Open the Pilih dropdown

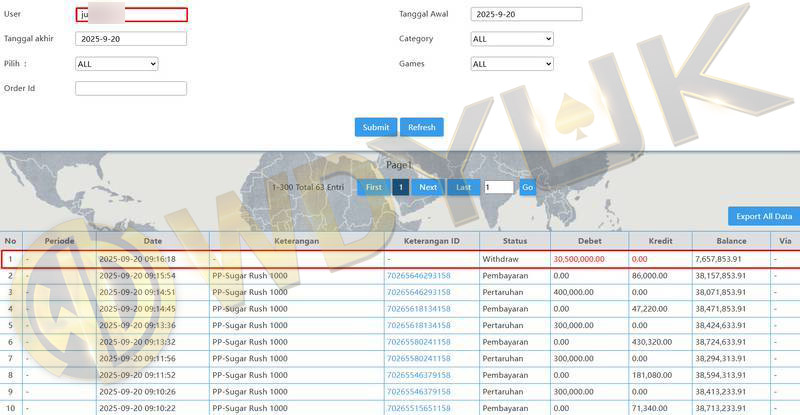point(116,64)
